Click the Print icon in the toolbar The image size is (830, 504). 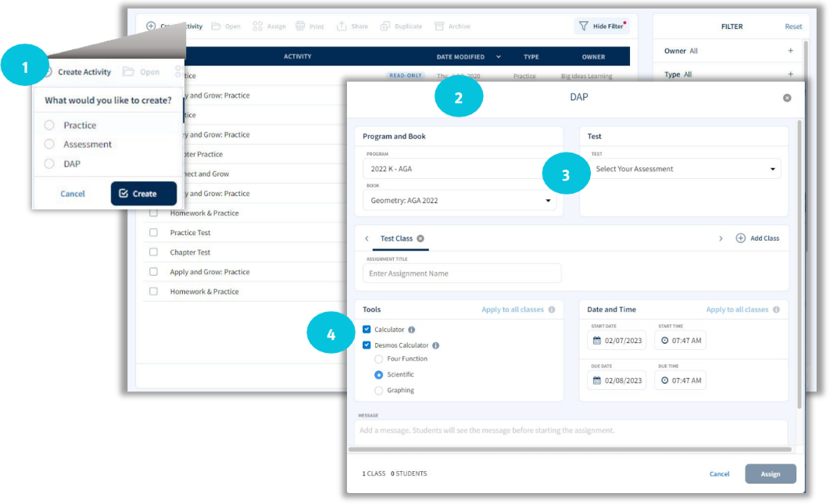[301, 27]
